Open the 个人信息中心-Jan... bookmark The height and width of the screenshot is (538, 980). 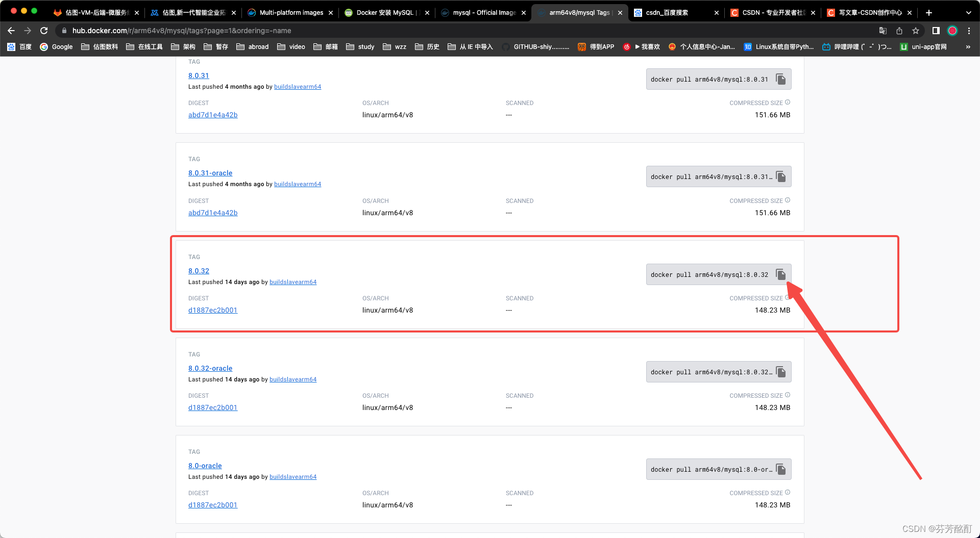(702, 47)
